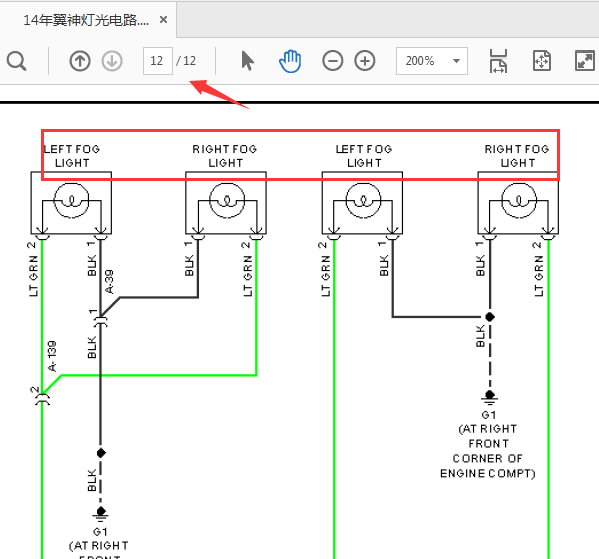This screenshot has width=599, height=559.
Task: Click the G1 ground label at right
Action: (x=489, y=415)
